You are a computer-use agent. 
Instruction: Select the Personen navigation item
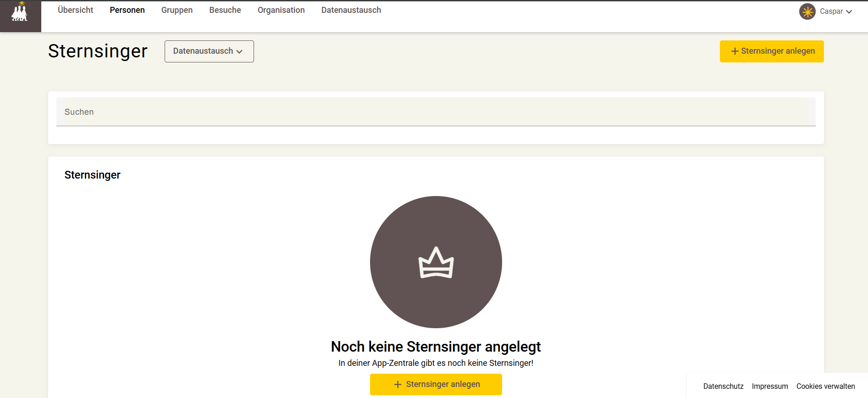[127, 10]
